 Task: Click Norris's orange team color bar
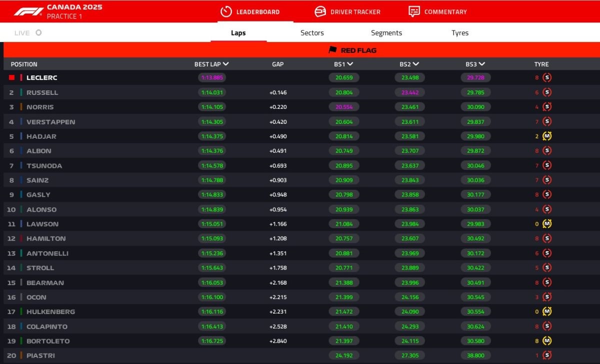[21, 107]
